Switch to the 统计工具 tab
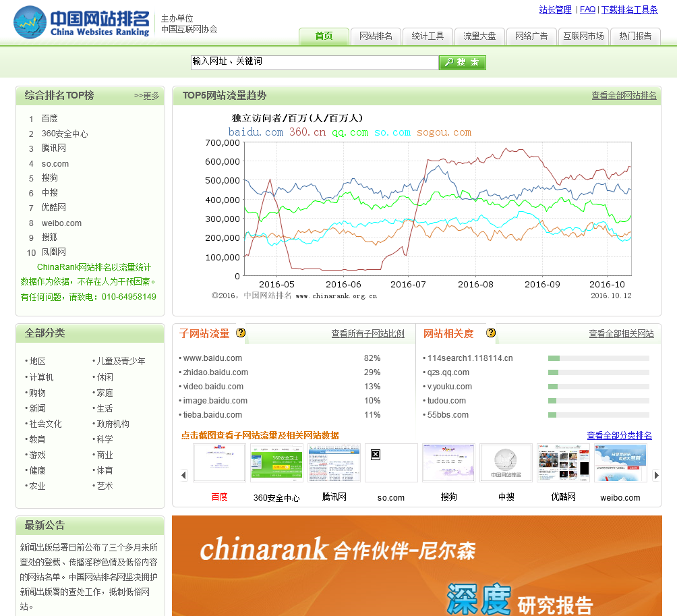677x616 pixels. click(x=428, y=36)
